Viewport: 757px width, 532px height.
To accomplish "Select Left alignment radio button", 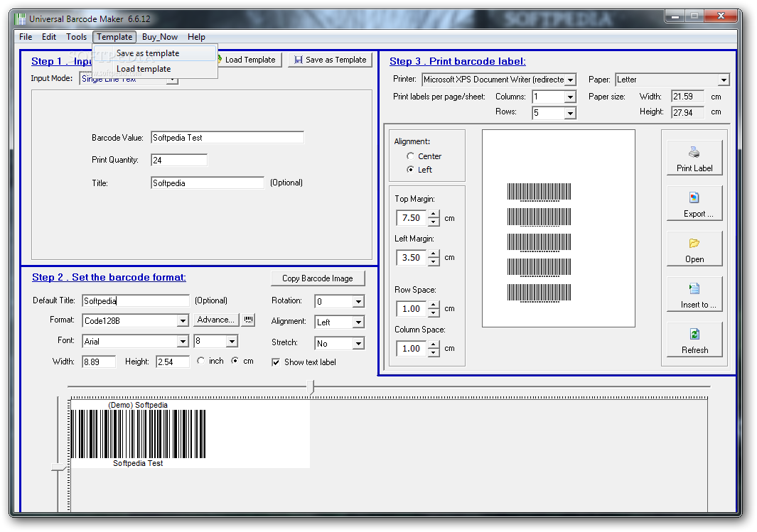I will [x=410, y=169].
